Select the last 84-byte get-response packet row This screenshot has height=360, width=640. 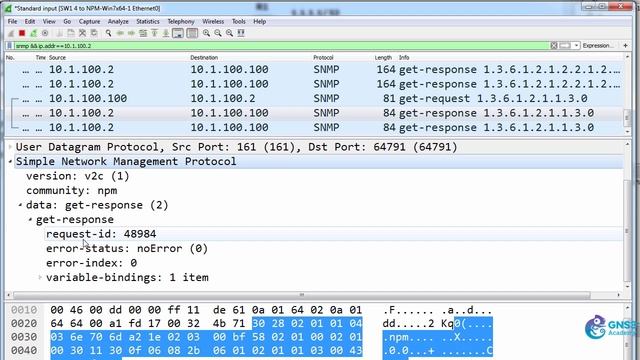pos(314,127)
